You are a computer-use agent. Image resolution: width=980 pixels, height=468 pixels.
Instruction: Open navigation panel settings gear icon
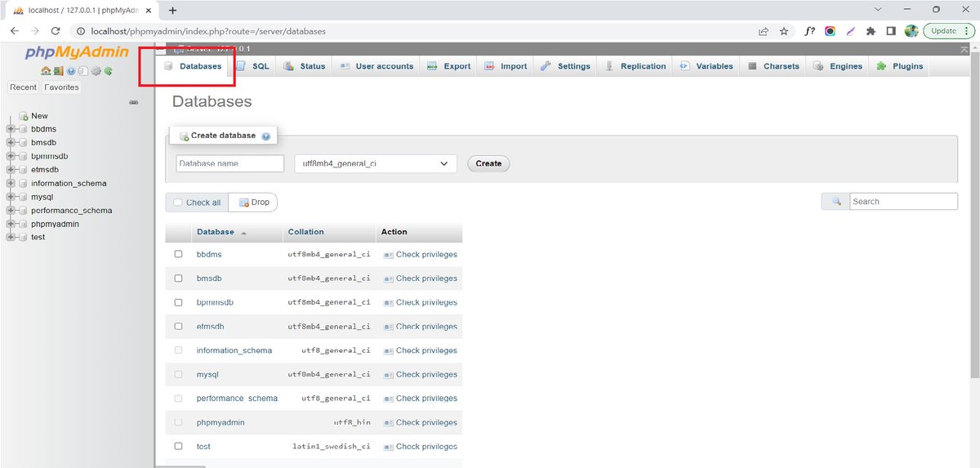(x=96, y=71)
